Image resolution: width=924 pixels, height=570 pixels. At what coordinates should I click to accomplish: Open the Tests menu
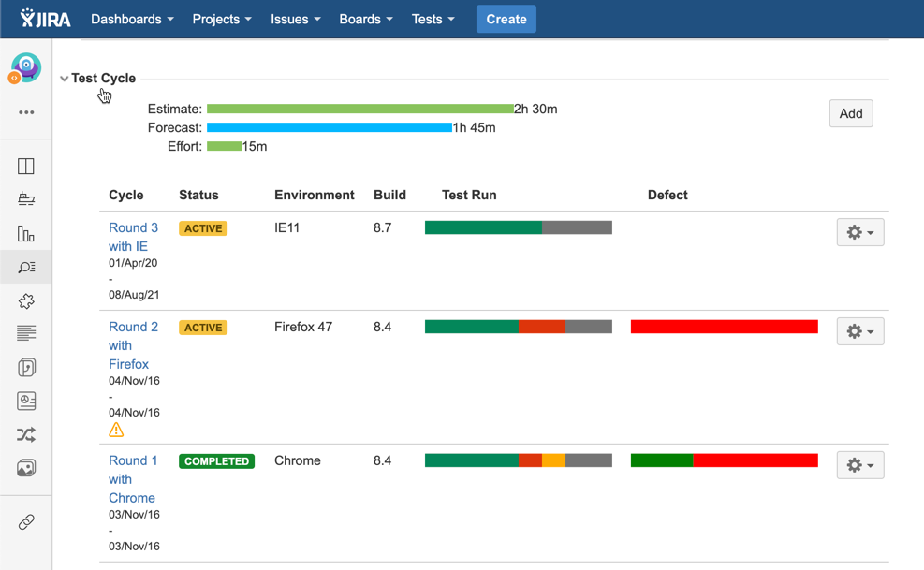(433, 19)
